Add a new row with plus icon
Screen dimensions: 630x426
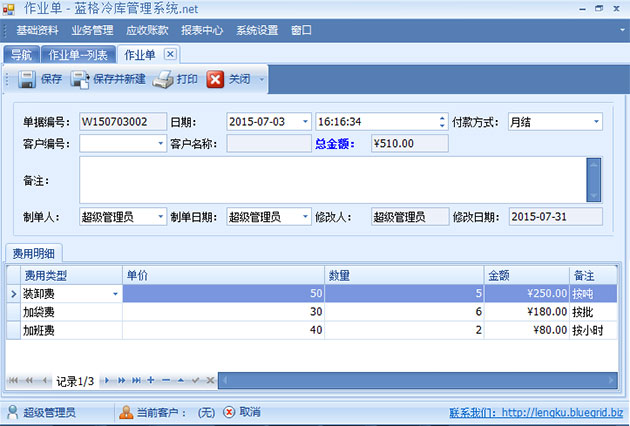pyautogui.click(x=151, y=381)
